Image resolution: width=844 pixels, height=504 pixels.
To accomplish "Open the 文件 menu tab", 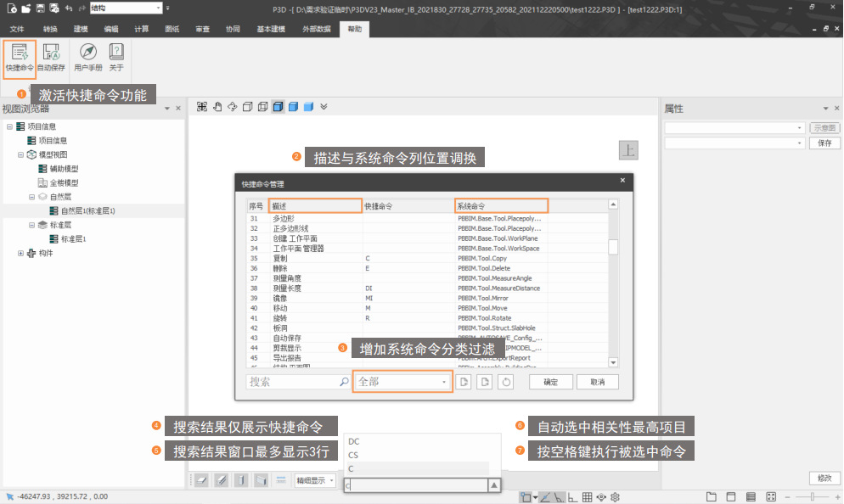I will [x=17, y=29].
